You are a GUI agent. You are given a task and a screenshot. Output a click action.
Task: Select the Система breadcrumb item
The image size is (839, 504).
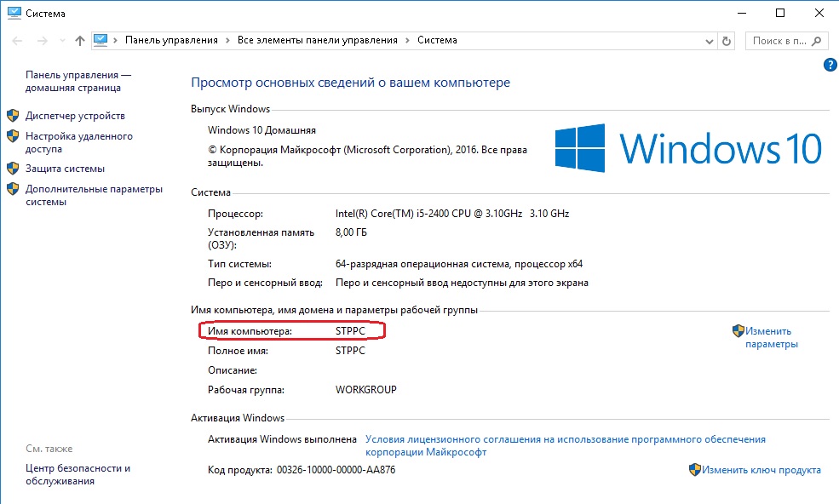[437, 40]
